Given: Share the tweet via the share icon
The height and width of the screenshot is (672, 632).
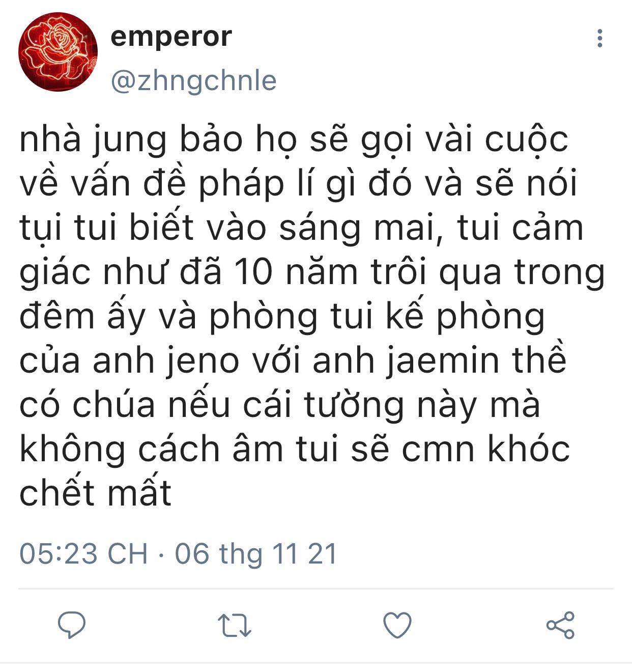Looking at the screenshot, I should [x=560, y=625].
